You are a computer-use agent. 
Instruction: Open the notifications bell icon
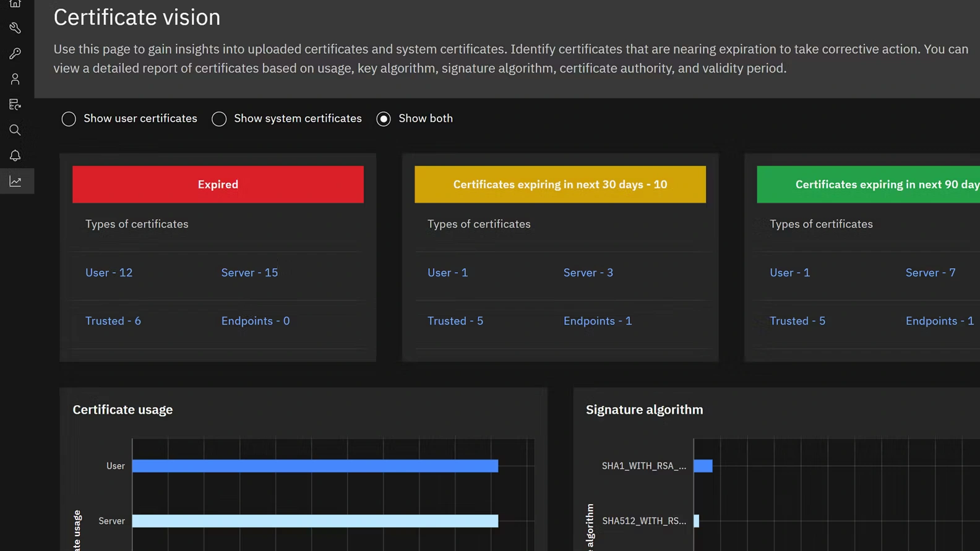15,155
